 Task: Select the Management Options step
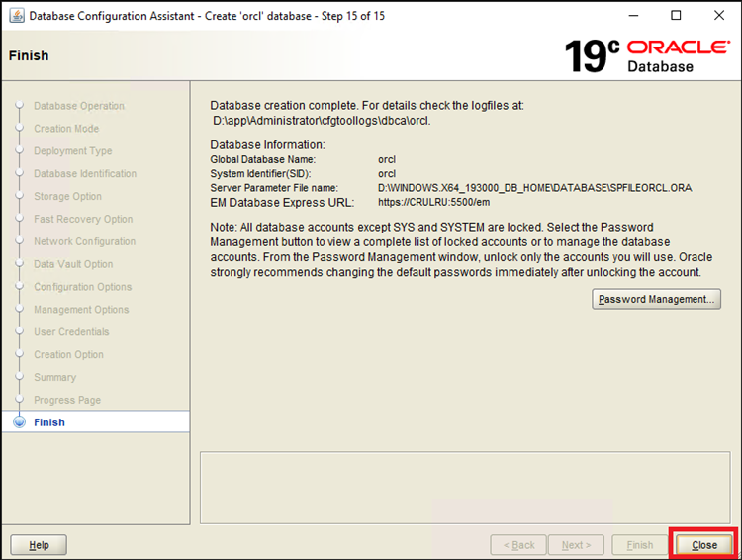pos(81,309)
